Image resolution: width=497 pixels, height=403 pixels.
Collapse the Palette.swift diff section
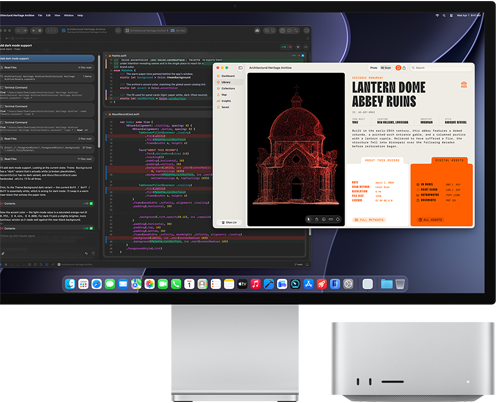106,56
